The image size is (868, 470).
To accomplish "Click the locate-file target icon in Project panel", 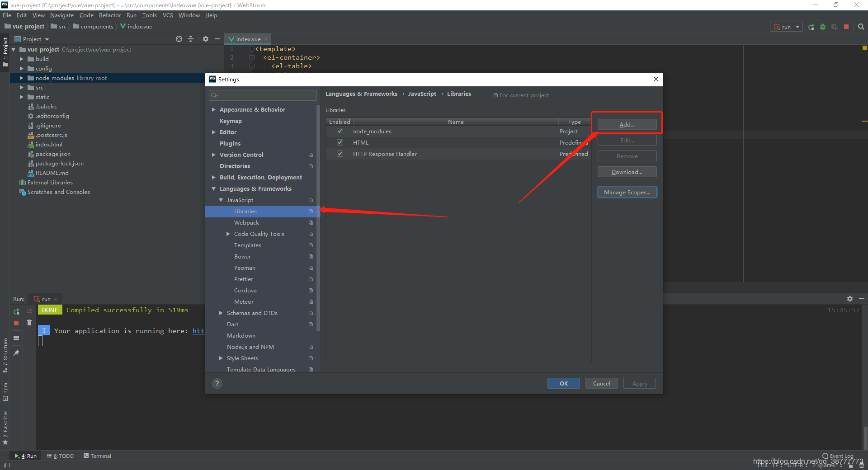I will pos(179,39).
